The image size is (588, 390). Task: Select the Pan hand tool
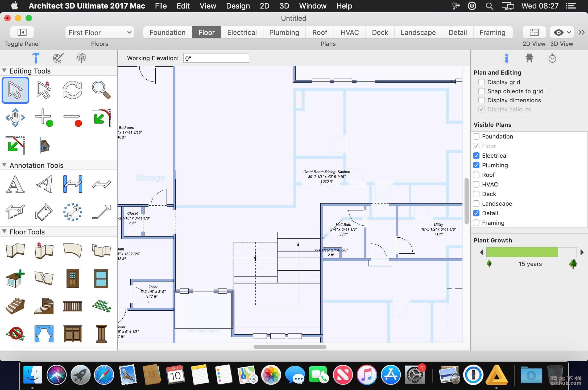pyautogui.click(x=15, y=117)
